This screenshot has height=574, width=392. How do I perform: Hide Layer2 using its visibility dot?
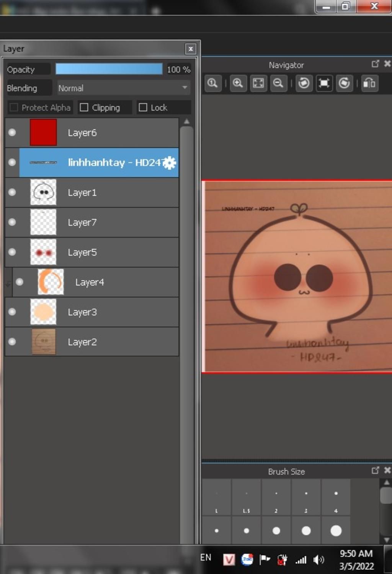pos(12,341)
